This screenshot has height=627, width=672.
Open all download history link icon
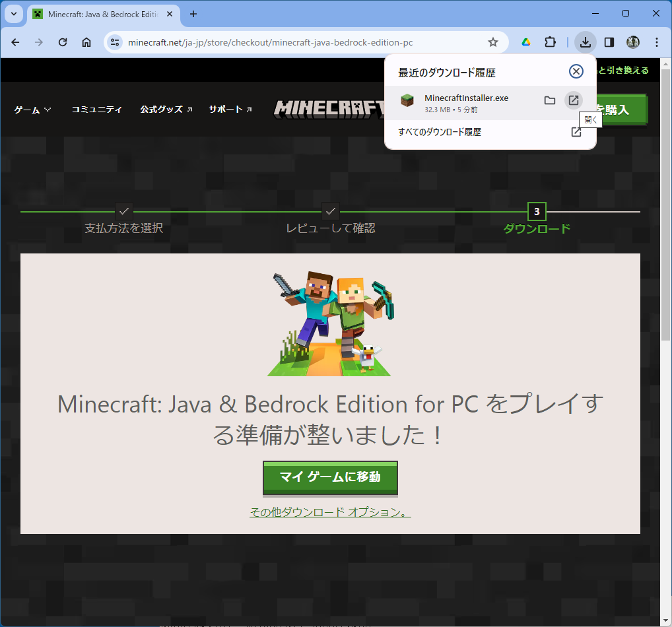pyautogui.click(x=576, y=132)
